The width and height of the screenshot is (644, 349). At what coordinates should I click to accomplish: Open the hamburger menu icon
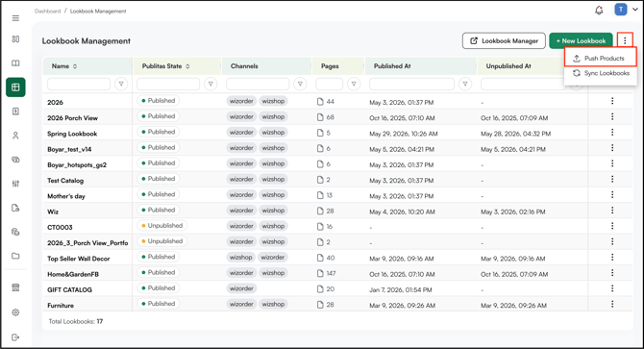click(15, 18)
